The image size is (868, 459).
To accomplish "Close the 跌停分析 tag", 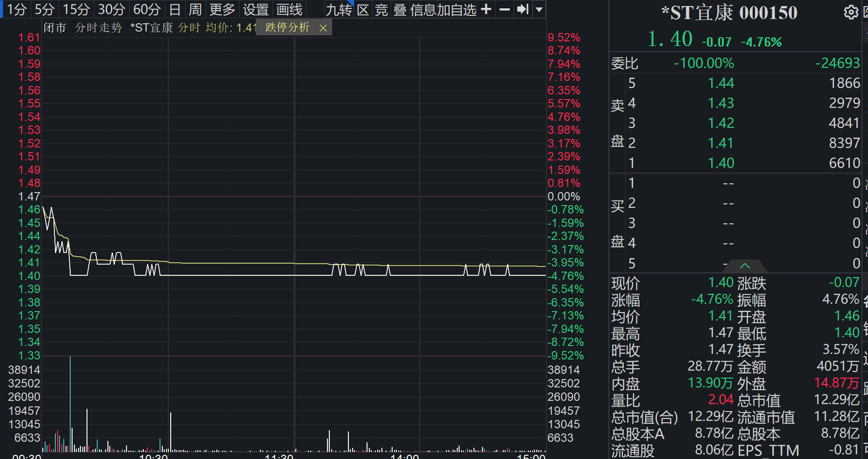I will (323, 28).
